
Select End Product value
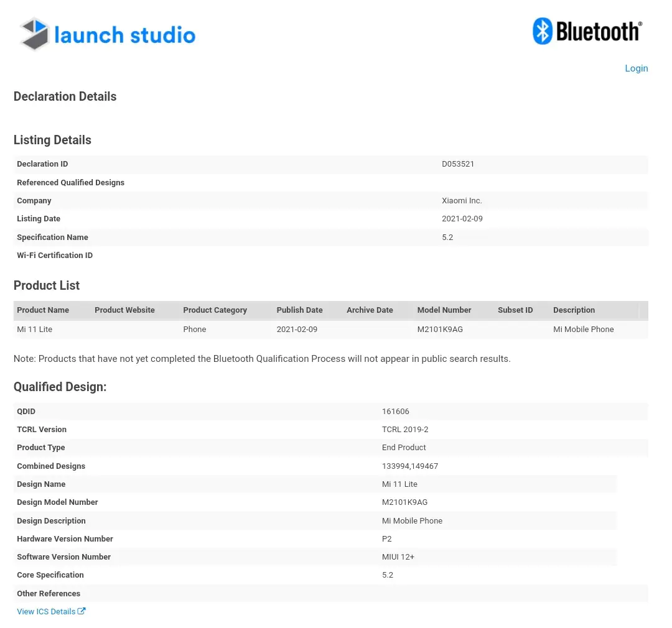(x=404, y=447)
